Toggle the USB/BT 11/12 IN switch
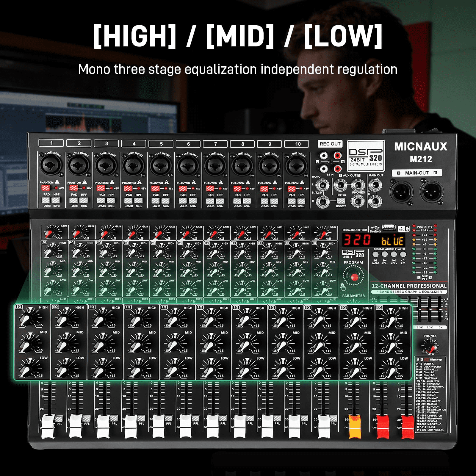 (341, 201)
